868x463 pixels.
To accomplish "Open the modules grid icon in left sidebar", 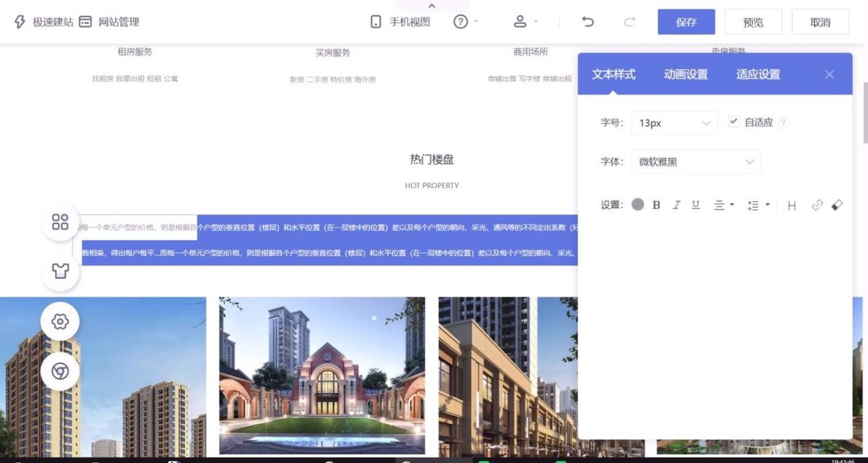I will click(x=59, y=222).
